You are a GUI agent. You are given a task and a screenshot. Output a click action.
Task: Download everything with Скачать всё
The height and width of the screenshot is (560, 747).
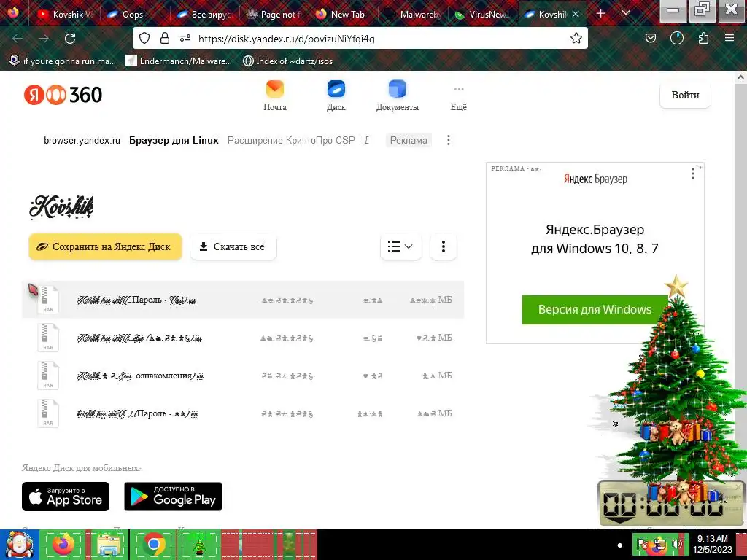tap(233, 246)
